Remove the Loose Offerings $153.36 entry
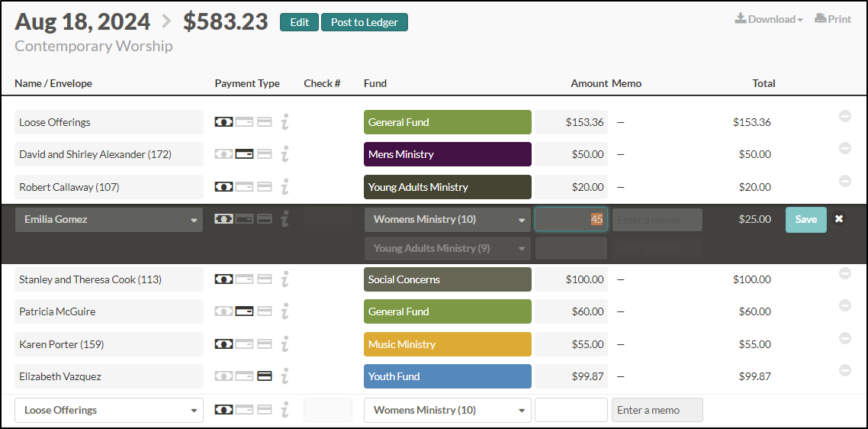868x429 pixels. (845, 117)
